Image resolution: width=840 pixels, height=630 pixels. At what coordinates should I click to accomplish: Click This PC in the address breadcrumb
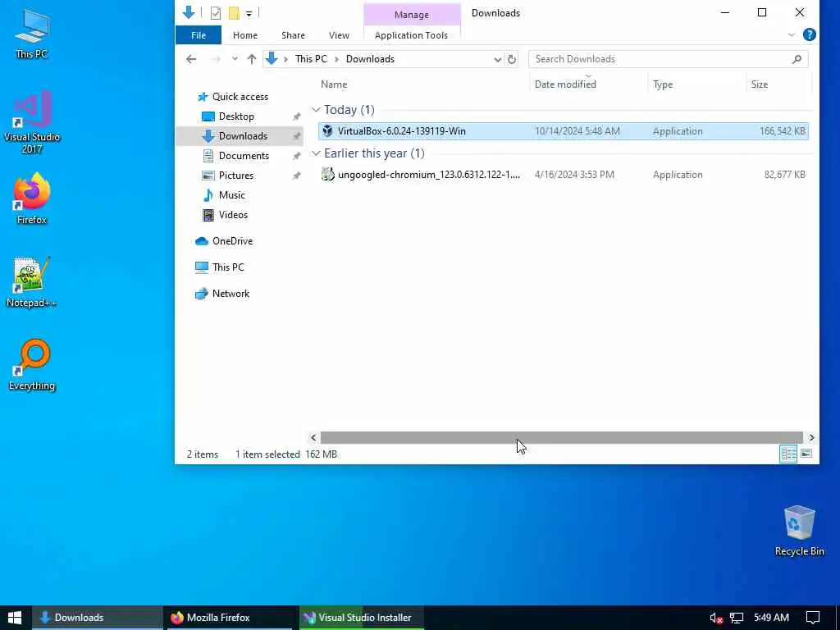[311, 59]
